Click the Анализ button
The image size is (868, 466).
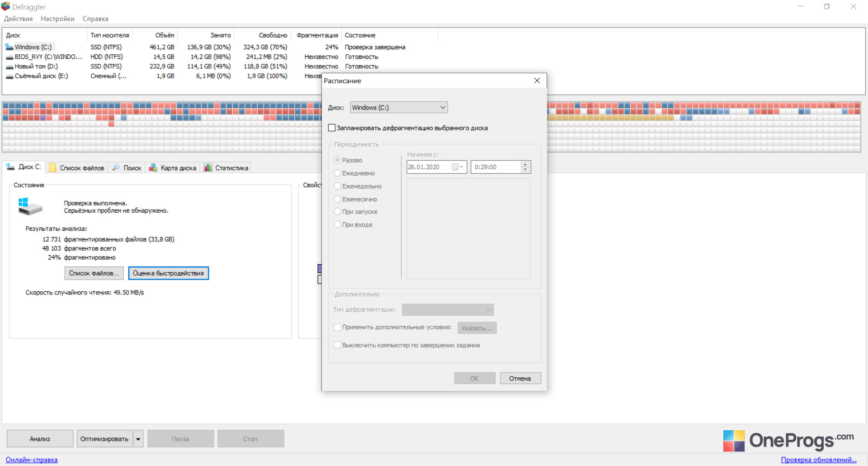(40, 439)
